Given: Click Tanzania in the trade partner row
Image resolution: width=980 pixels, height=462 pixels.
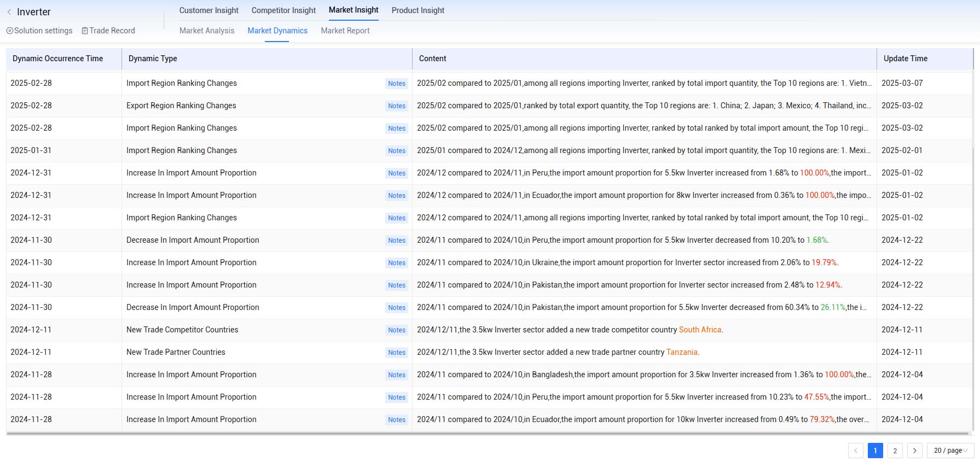Looking at the screenshot, I should (682, 352).
